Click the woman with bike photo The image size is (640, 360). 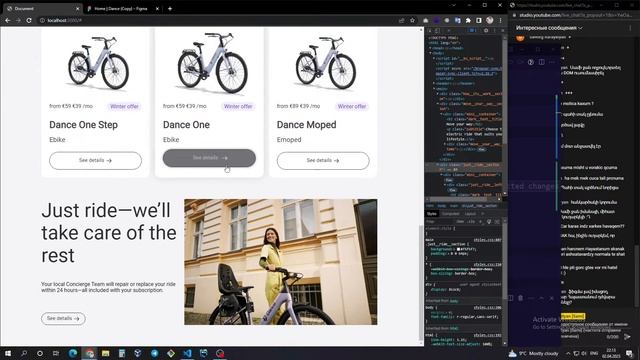(x=281, y=262)
